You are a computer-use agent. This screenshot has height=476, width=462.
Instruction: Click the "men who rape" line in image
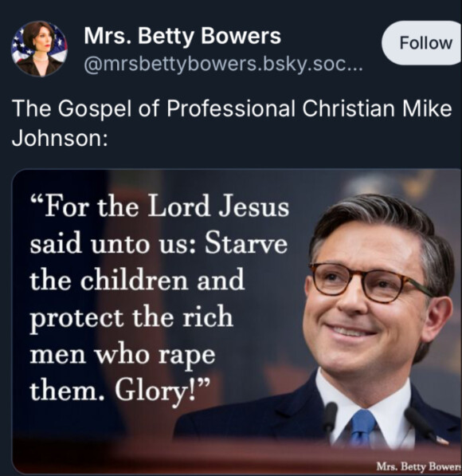[123, 355]
